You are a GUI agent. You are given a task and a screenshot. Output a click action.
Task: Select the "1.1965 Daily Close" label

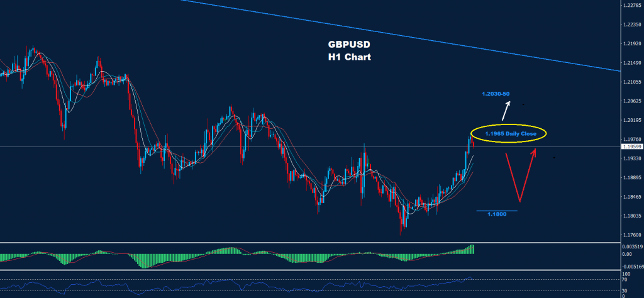pyautogui.click(x=511, y=134)
